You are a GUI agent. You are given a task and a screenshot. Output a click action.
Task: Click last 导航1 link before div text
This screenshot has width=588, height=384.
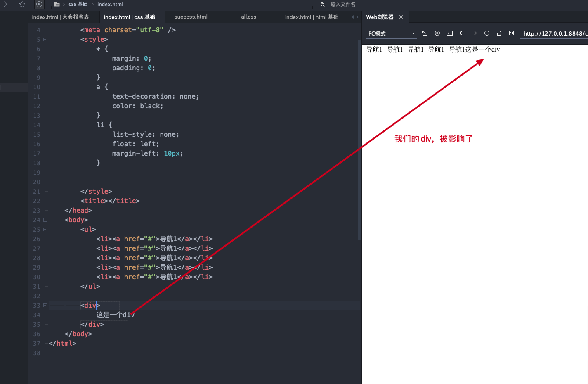[457, 50]
